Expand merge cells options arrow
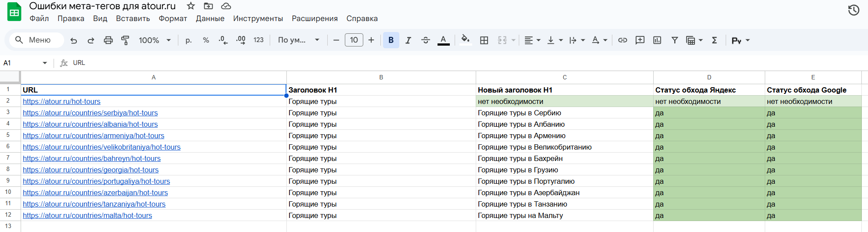 pos(513,40)
